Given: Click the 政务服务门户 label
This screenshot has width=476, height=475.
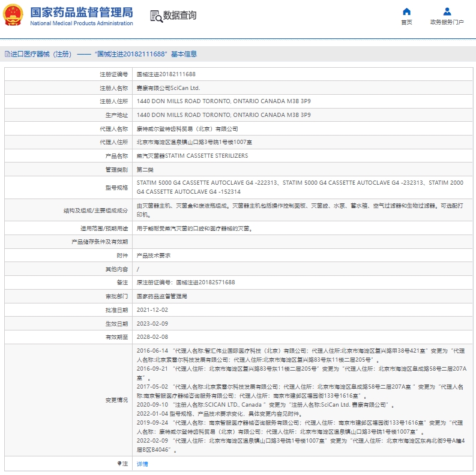Looking at the screenshot, I should click(x=447, y=22).
